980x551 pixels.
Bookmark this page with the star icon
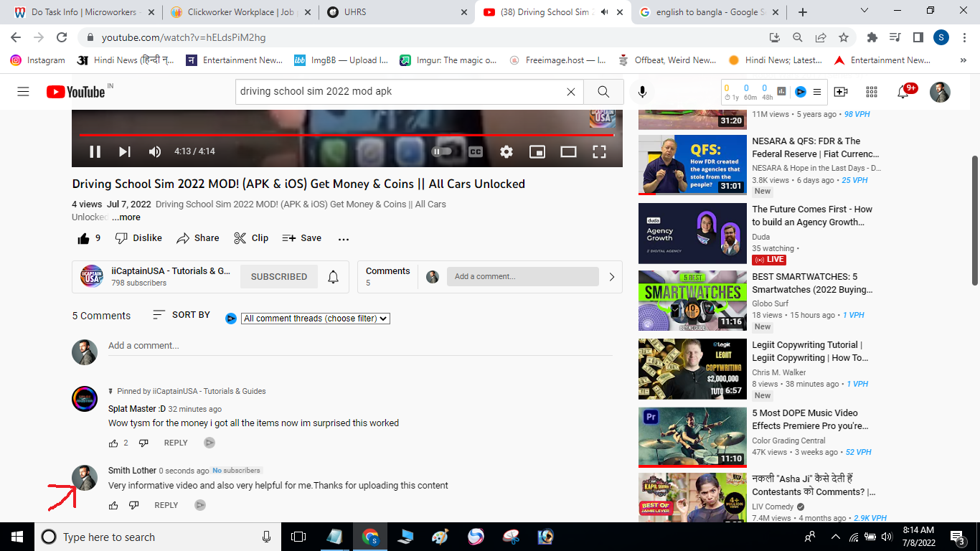click(844, 37)
